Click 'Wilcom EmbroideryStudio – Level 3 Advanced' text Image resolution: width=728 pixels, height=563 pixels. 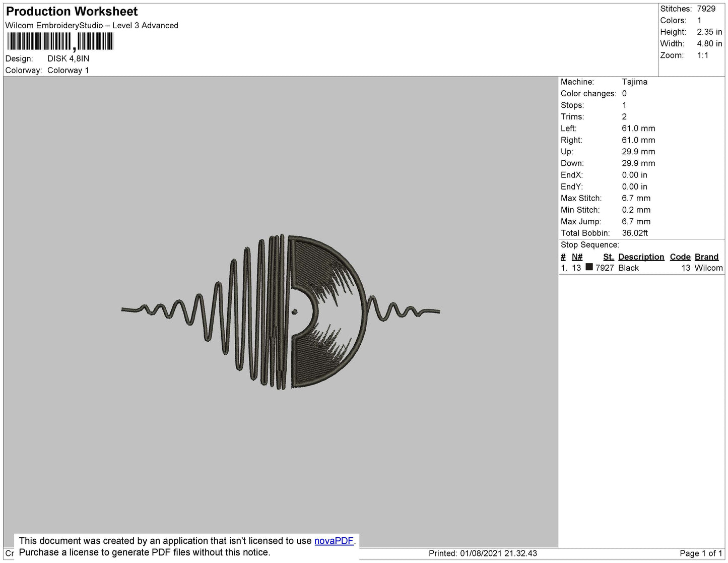[x=92, y=25]
